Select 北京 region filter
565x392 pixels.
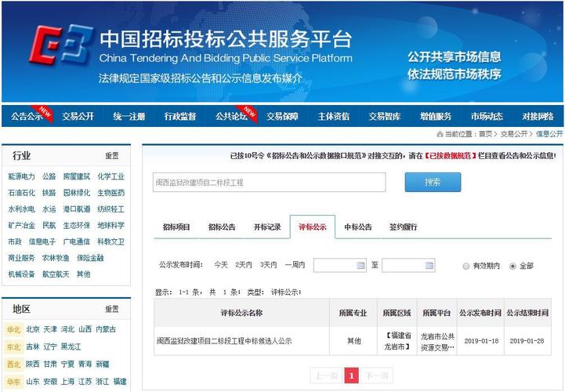click(x=33, y=329)
